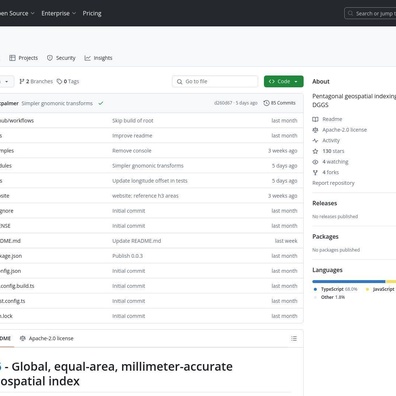The height and width of the screenshot is (396, 396).
Task: Click the branch icon beside Branches
Action: point(22,81)
